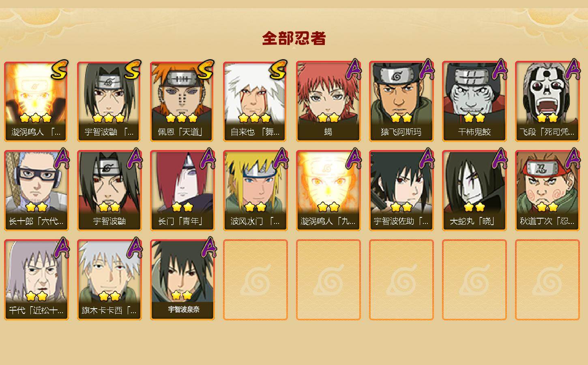
Task: Click the last empty ninja slot
Action: click(547, 280)
